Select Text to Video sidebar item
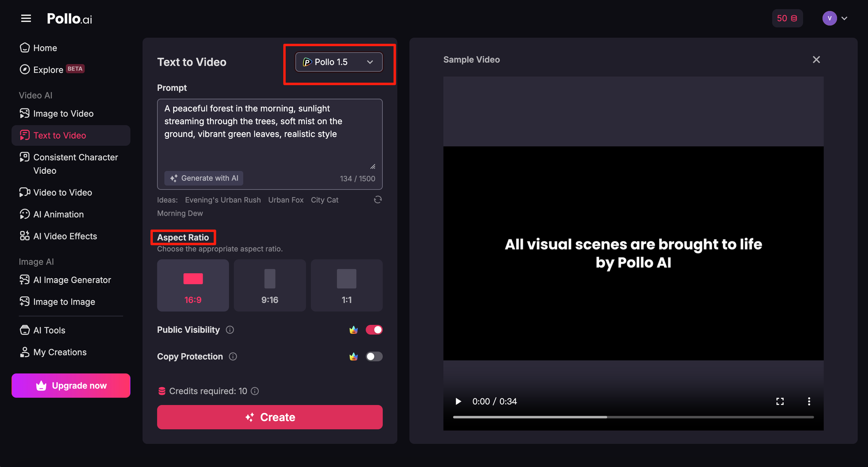The height and width of the screenshot is (467, 868). [x=71, y=136]
